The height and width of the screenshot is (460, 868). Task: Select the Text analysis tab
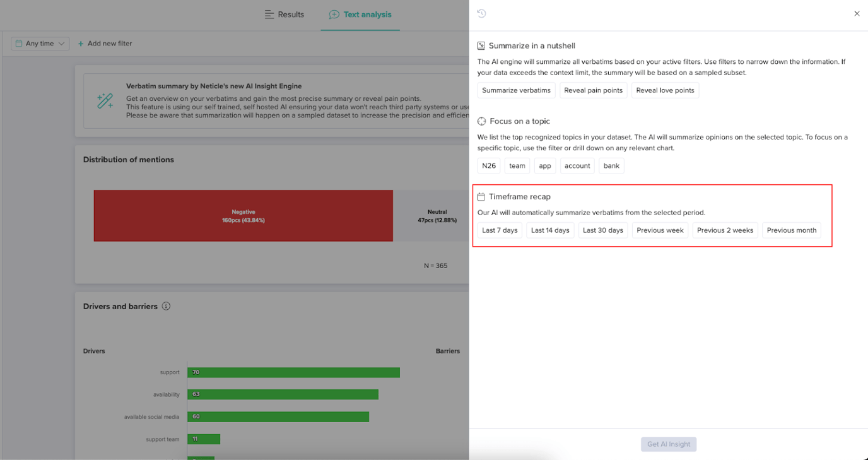360,15
